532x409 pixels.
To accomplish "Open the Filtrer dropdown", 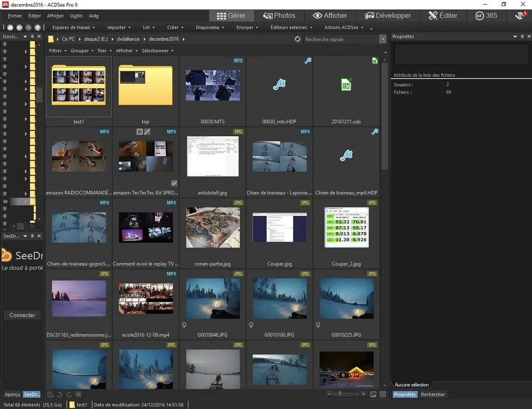I will 57,51.
